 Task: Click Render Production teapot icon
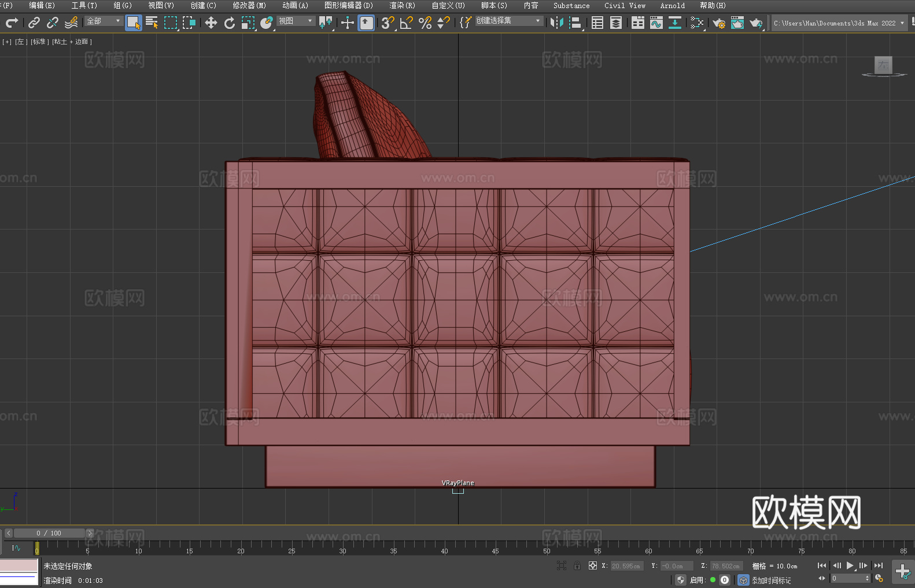(756, 23)
